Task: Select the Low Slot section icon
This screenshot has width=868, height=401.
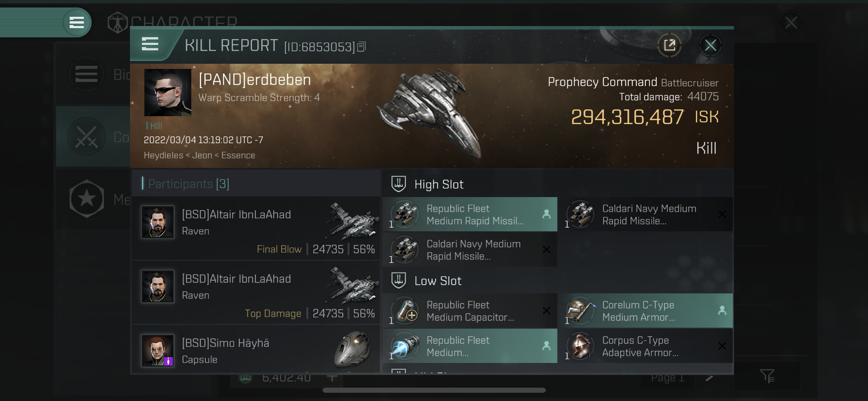Action: tap(399, 280)
